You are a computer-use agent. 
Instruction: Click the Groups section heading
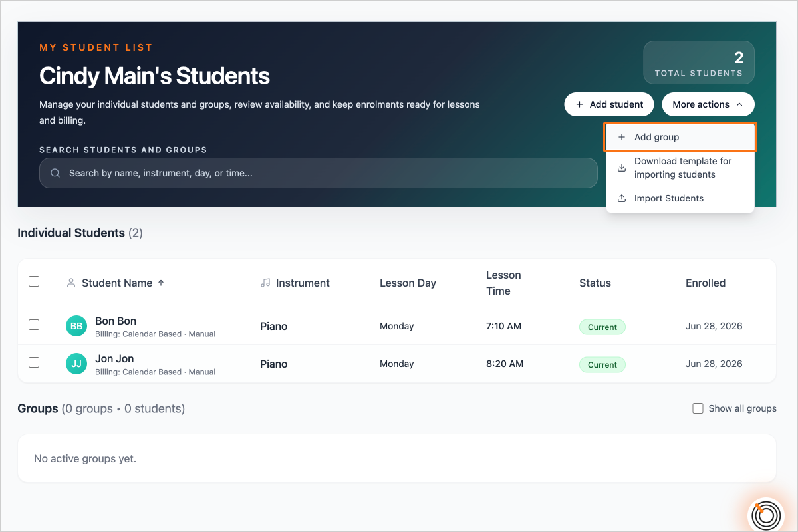pos(38,408)
